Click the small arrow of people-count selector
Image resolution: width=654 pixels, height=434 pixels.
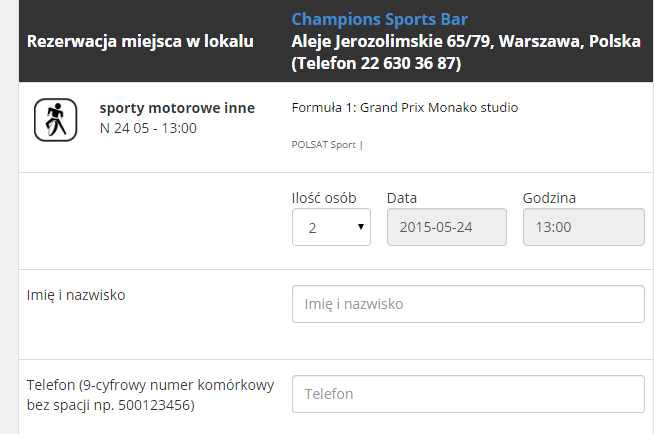click(361, 226)
